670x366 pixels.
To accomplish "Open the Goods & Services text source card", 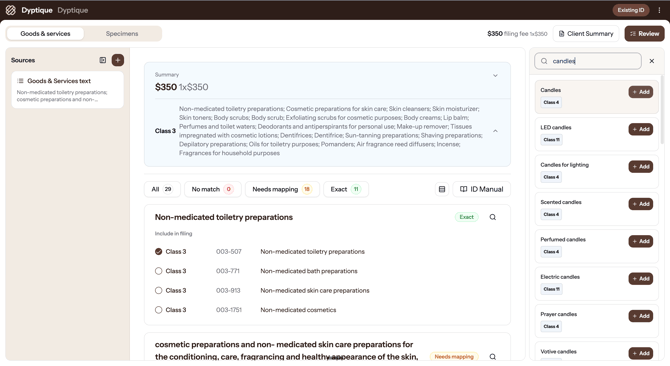I will pyautogui.click(x=68, y=90).
